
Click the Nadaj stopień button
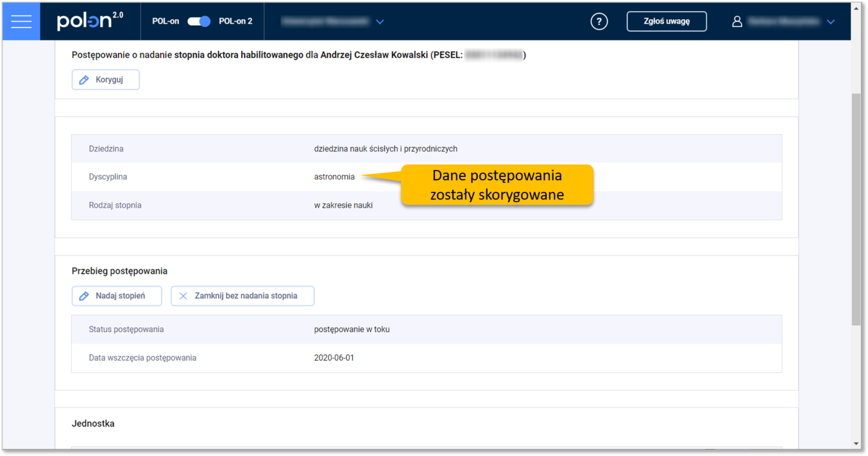click(117, 296)
